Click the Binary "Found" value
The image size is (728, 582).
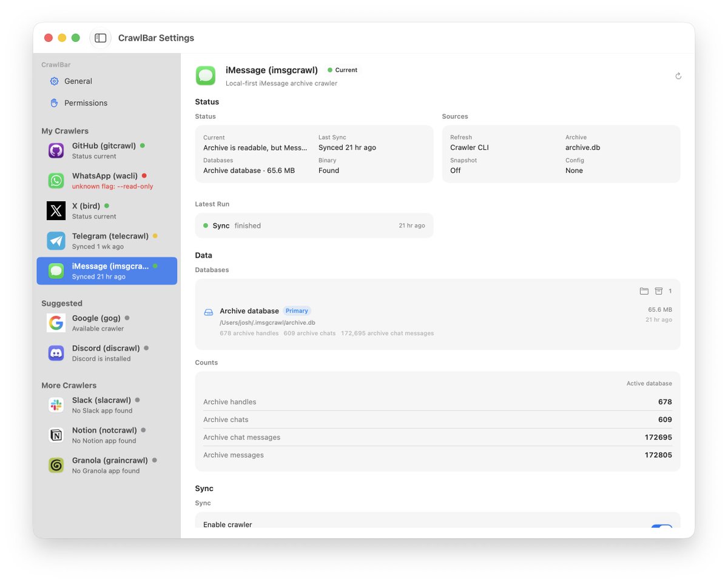click(x=329, y=171)
